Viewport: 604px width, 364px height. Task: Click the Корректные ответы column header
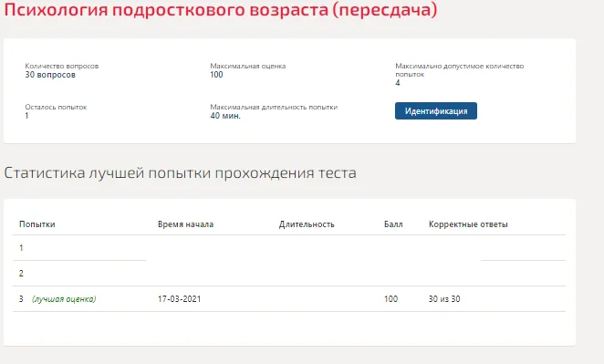[x=468, y=224]
